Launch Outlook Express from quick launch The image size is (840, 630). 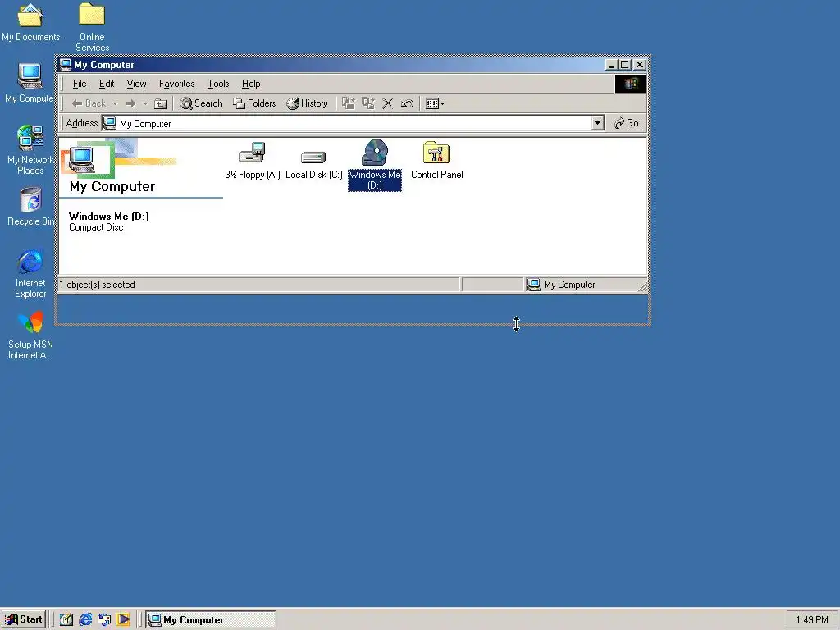[104, 619]
